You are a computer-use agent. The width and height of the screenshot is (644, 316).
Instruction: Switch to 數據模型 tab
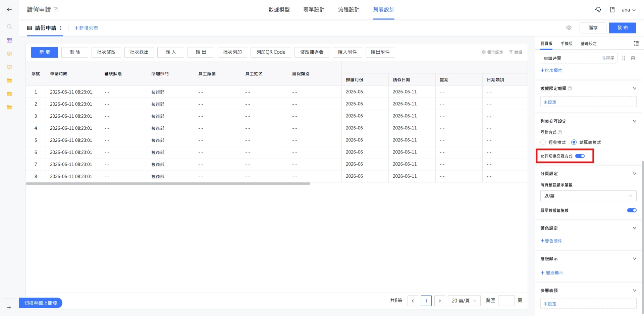pos(279,10)
